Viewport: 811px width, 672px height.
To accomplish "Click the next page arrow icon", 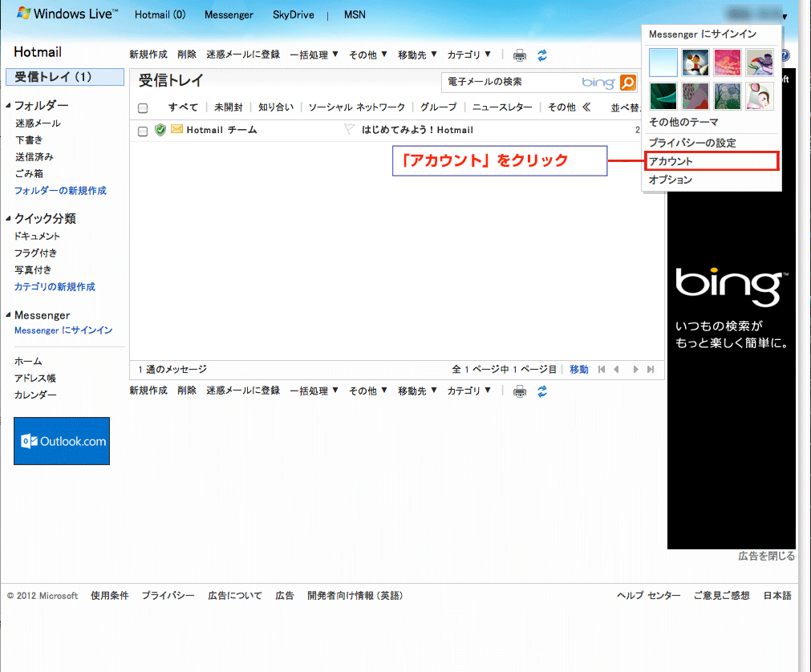I will (635, 369).
